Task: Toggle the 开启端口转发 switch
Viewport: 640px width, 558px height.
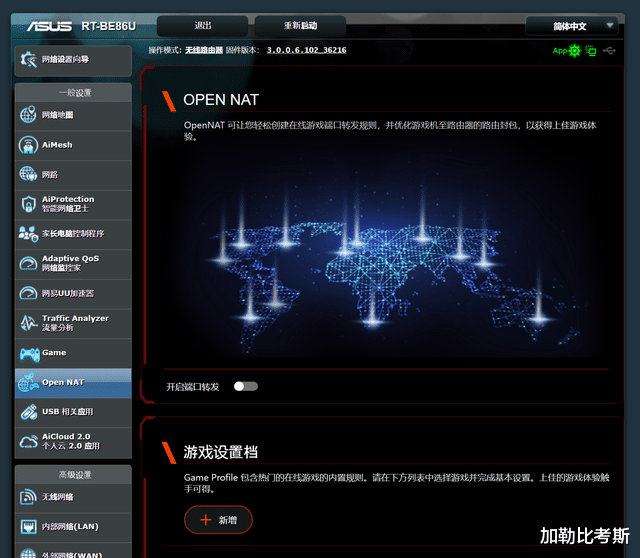Action: point(246,386)
